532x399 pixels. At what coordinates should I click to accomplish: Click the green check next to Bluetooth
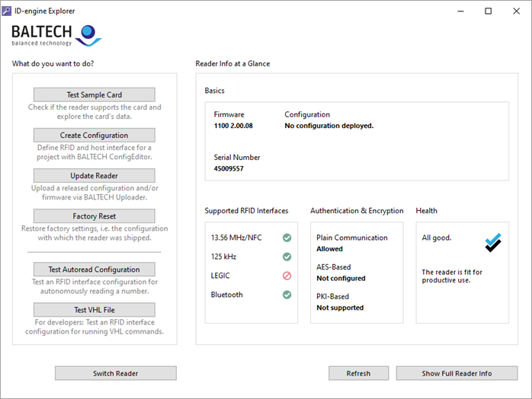287,295
